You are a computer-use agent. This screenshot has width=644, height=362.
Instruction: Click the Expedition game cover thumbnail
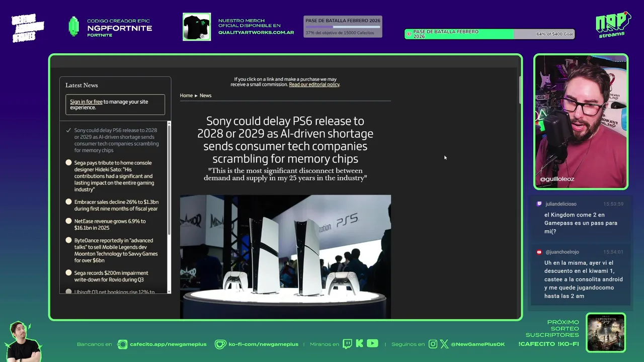(x=606, y=332)
